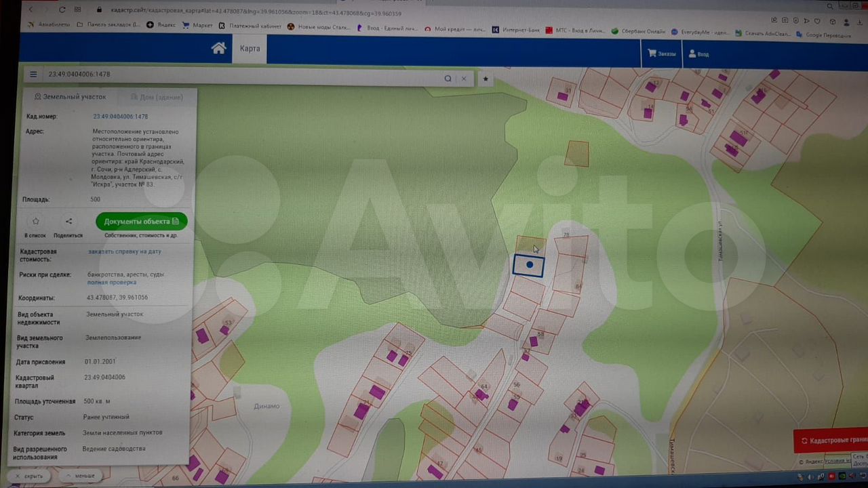Image resolution: width=868 pixels, height=488 pixels.
Task: Switch to Дом (здание) tab
Action: click(x=156, y=97)
